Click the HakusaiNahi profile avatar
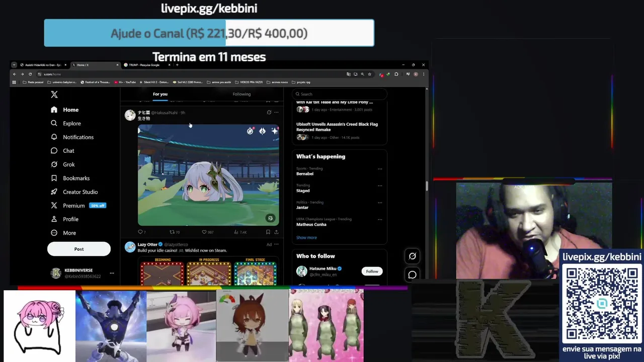Viewport: 644px width, 362px height. [x=130, y=115]
